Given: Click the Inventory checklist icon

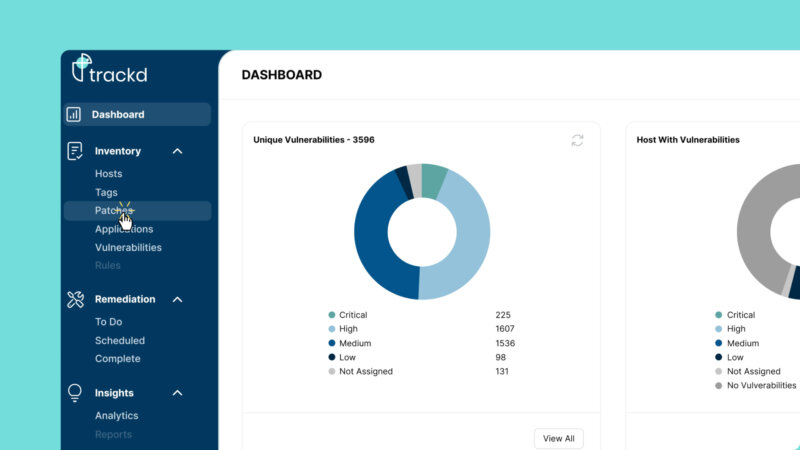Looking at the screenshot, I should coord(74,151).
